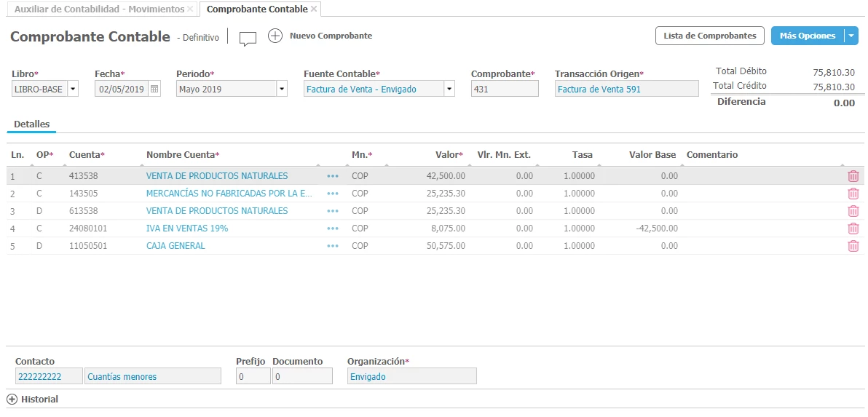Open the Libro dropdown
The image size is (868, 417).
73,89
